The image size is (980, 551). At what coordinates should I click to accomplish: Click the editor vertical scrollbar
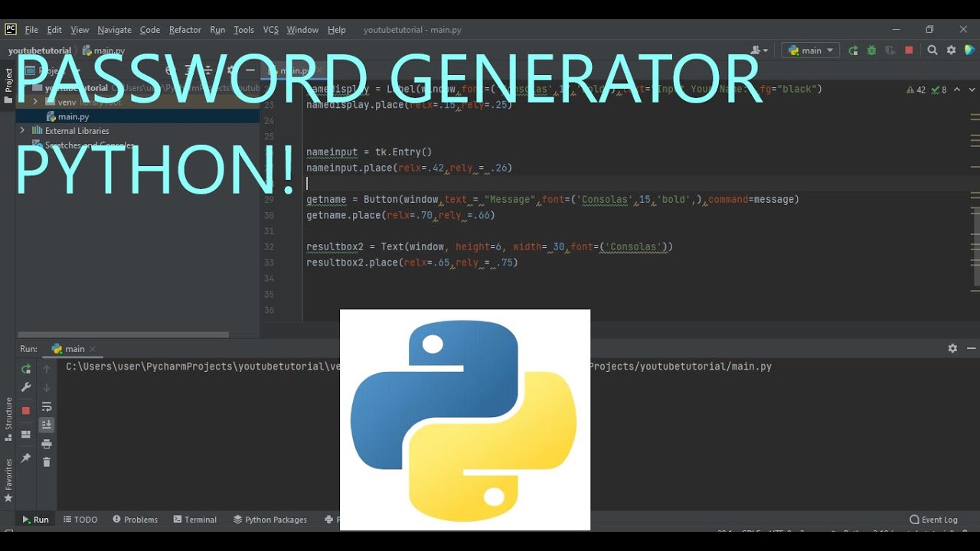[x=977, y=248]
